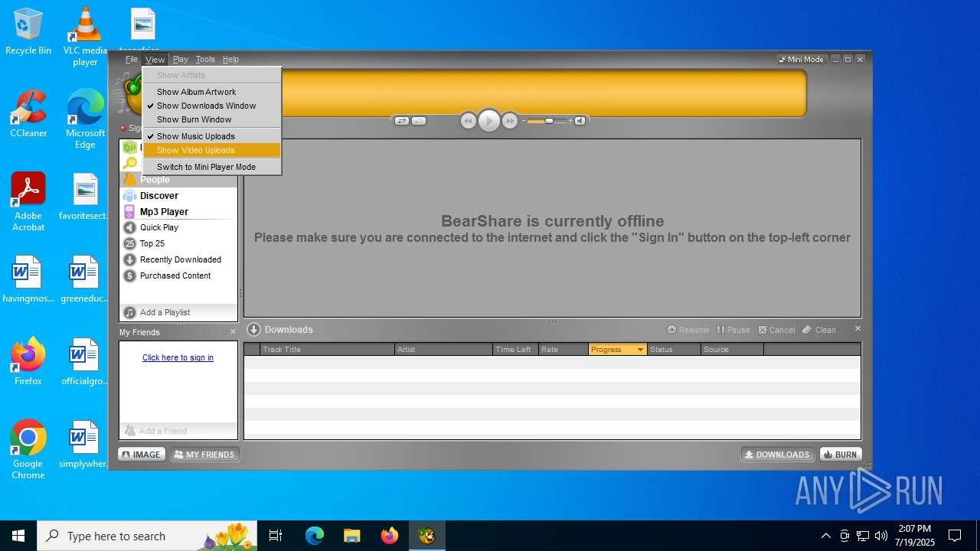
Task: Click the Purchased Content dollar icon
Action: 130,276
